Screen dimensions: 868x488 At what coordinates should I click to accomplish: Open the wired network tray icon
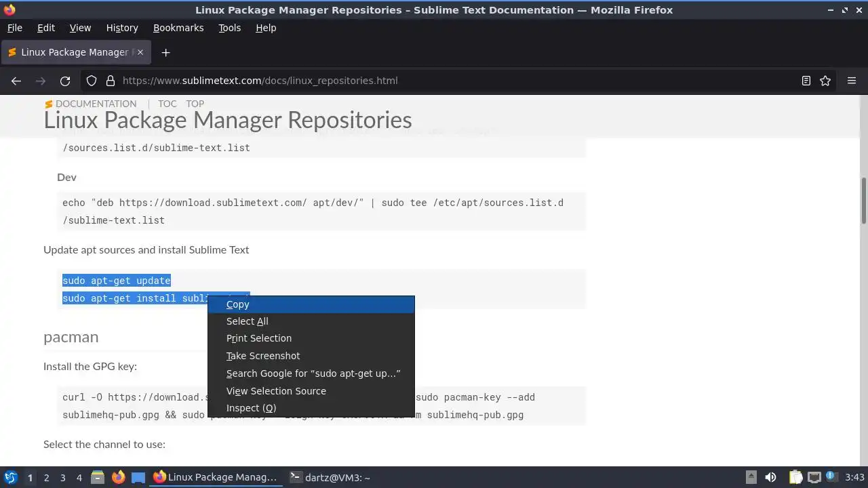point(814,477)
